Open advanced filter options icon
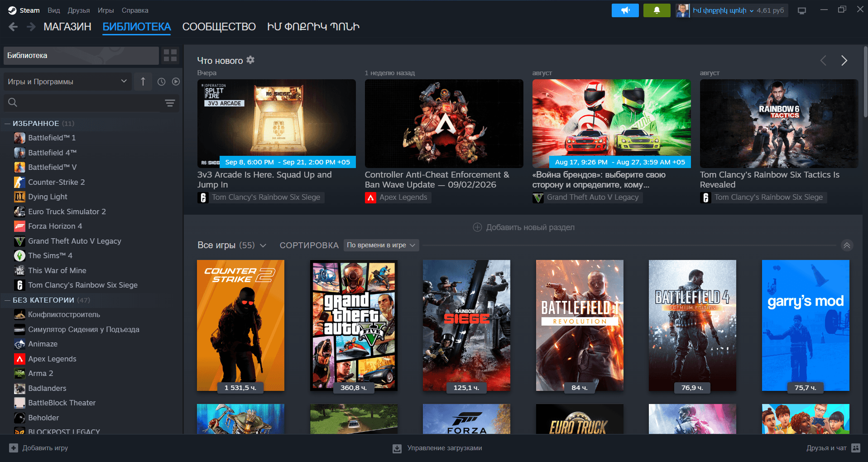The height and width of the screenshot is (462, 868). click(x=170, y=103)
